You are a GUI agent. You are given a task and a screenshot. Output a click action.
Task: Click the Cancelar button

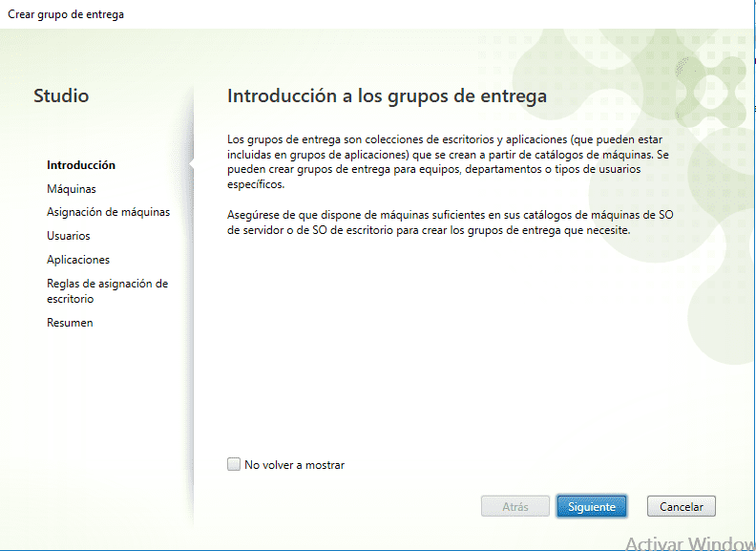pos(682,507)
